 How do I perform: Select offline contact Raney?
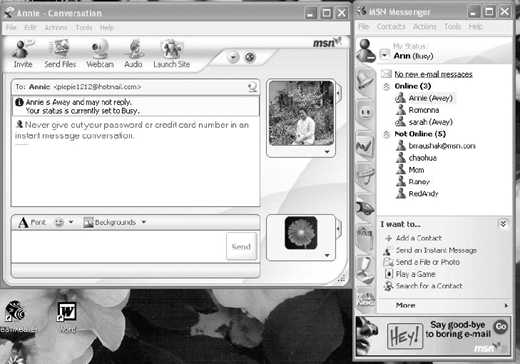point(413,182)
